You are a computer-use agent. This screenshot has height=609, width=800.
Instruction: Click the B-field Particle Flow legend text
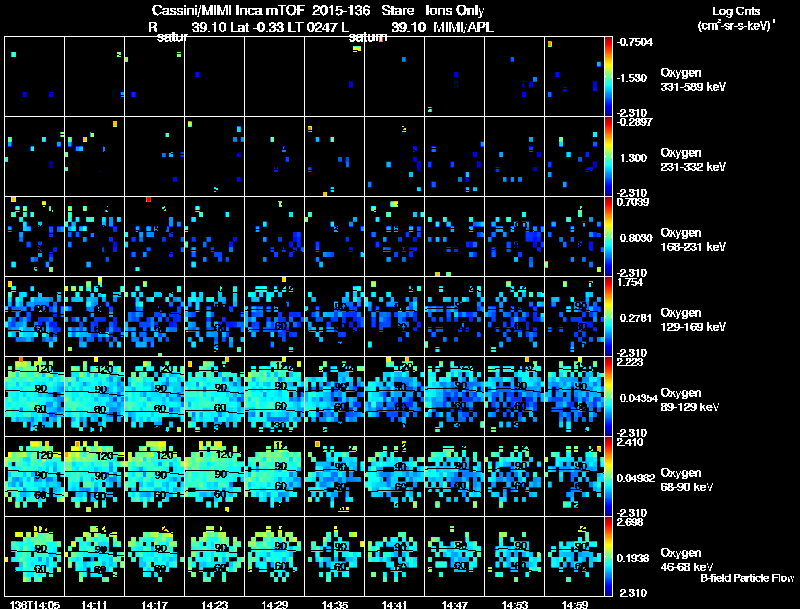[x=747, y=578]
